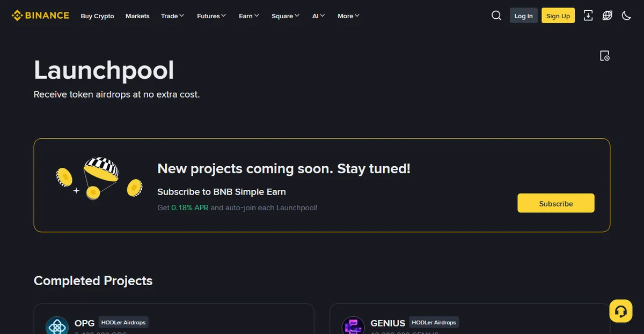This screenshot has height=334, width=644.
Task: Expand the Earn dropdown
Action: tap(249, 16)
